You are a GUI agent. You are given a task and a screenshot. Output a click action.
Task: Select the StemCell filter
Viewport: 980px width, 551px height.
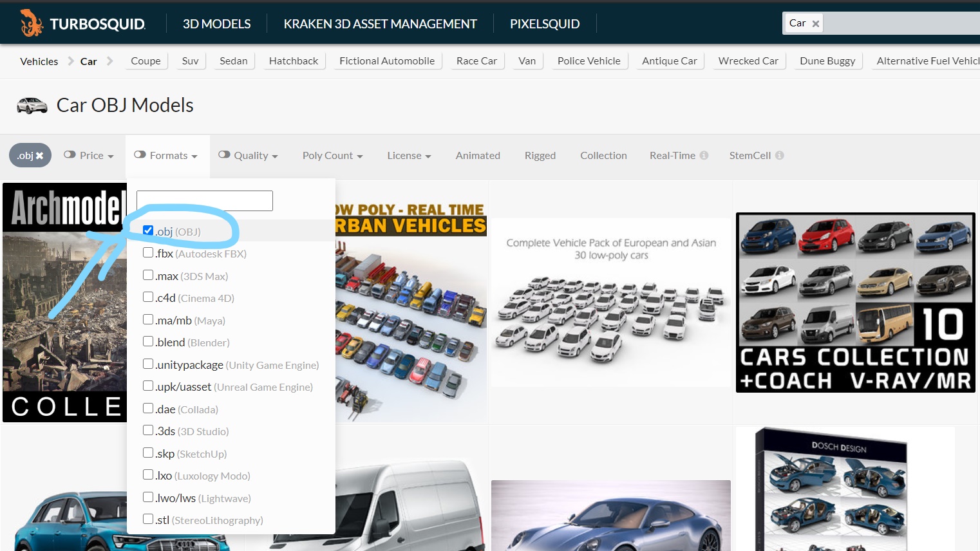[x=749, y=155]
